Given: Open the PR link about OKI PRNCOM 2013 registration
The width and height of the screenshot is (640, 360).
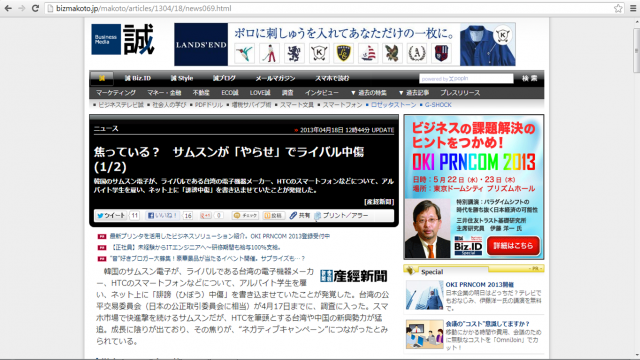Looking at the screenshot, I should [x=220, y=236].
